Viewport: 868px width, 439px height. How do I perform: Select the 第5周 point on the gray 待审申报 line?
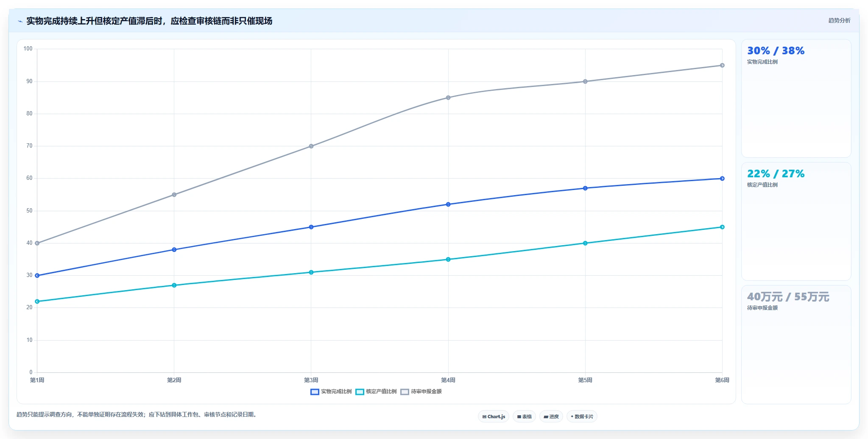[585, 81]
